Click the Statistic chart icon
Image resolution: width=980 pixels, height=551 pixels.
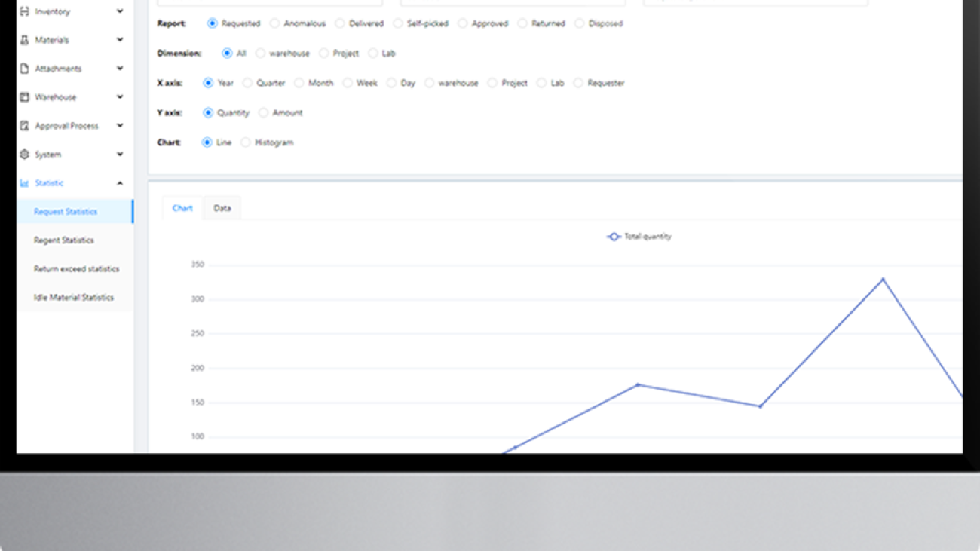(24, 183)
